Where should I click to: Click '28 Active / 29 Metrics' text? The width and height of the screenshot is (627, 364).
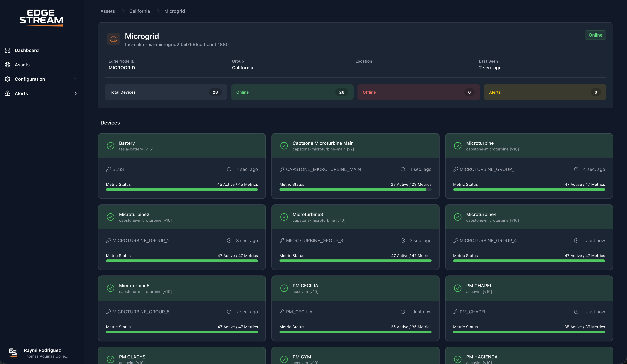(411, 184)
